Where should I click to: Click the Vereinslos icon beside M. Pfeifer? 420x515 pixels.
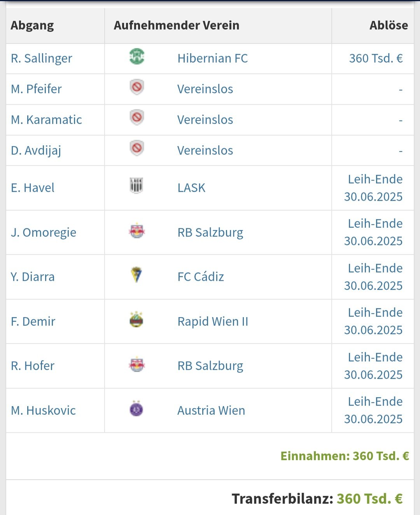(136, 87)
